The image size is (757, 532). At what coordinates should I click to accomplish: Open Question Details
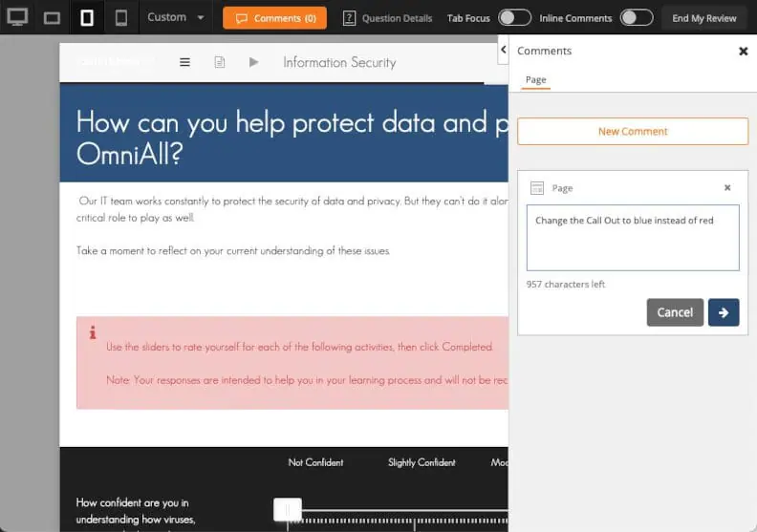(x=388, y=18)
